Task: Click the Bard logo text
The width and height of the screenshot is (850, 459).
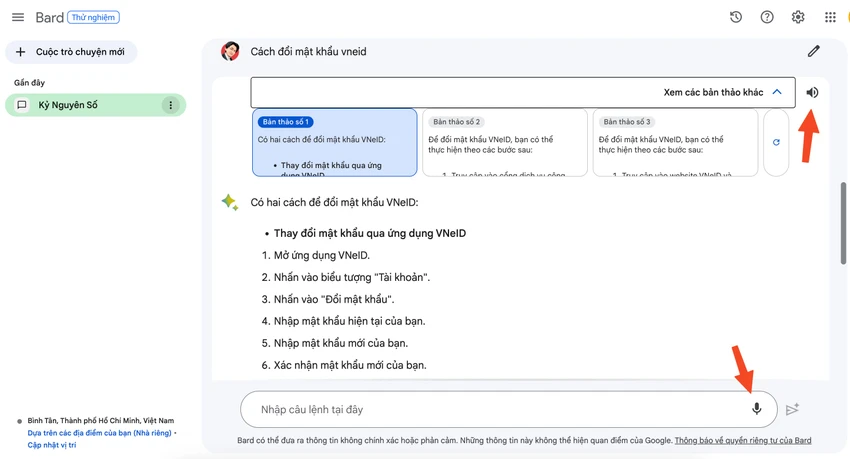Action: click(x=49, y=17)
